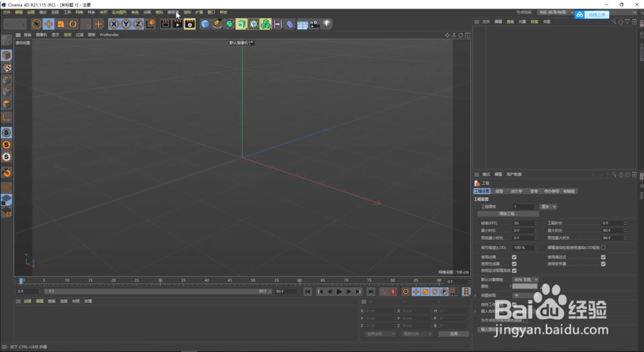Select Polygons mode in left sidebar
The image size is (644, 352).
click(x=6, y=104)
